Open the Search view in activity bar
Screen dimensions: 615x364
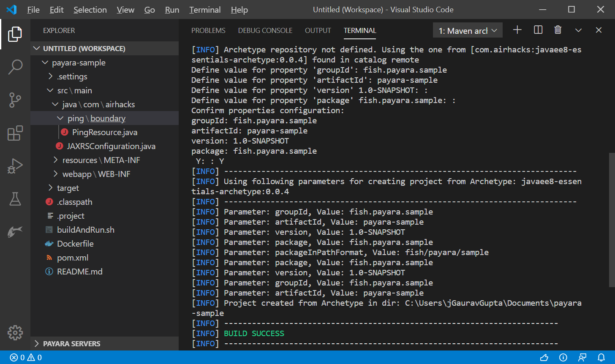pos(15,67)
